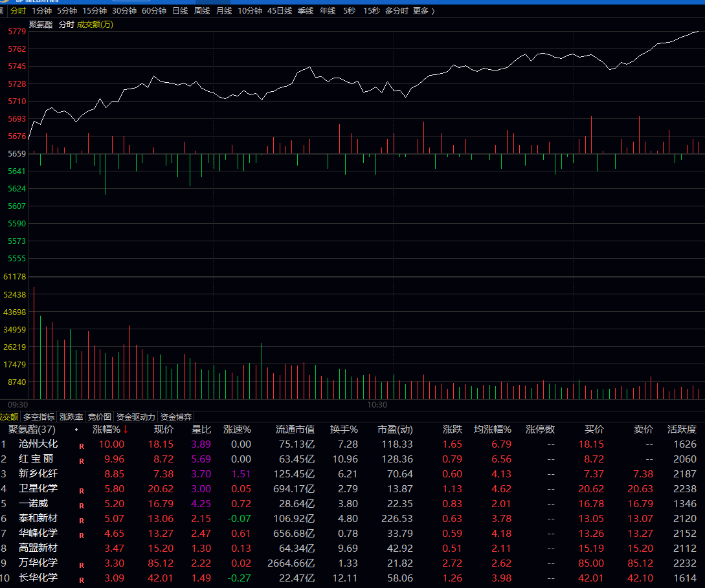Open the 资金博弈 indicator tab

point(176,417)
